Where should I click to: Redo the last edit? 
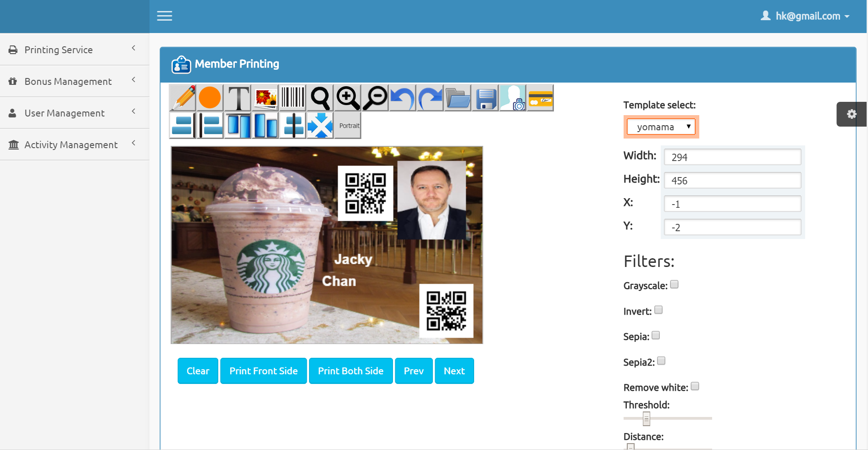[430, 98]
